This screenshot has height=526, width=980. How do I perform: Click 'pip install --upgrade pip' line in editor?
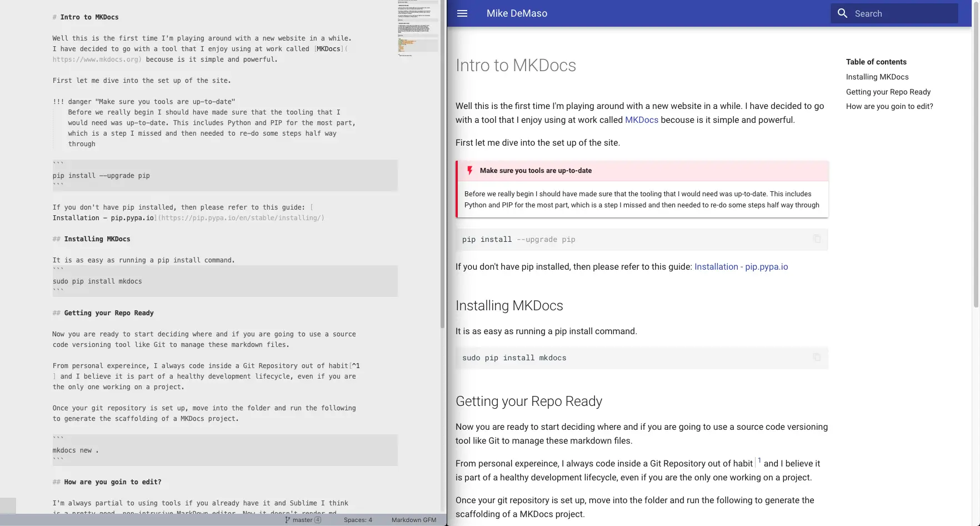(x=101, y=176)
